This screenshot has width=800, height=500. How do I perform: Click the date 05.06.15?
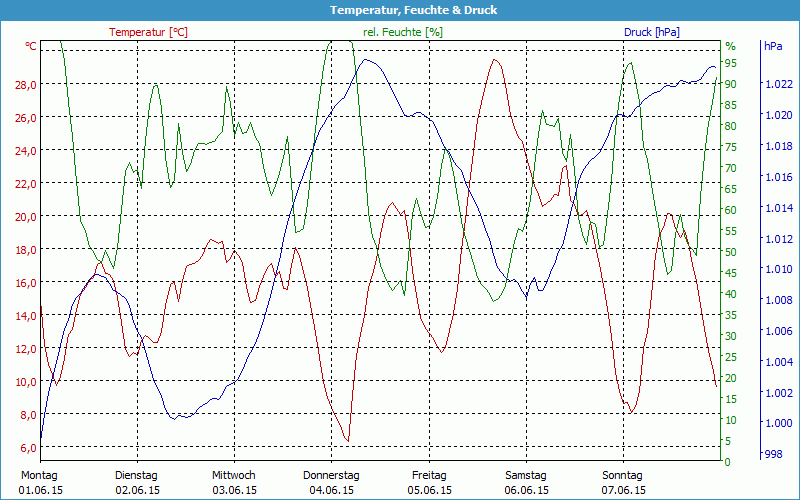point(430,491)
